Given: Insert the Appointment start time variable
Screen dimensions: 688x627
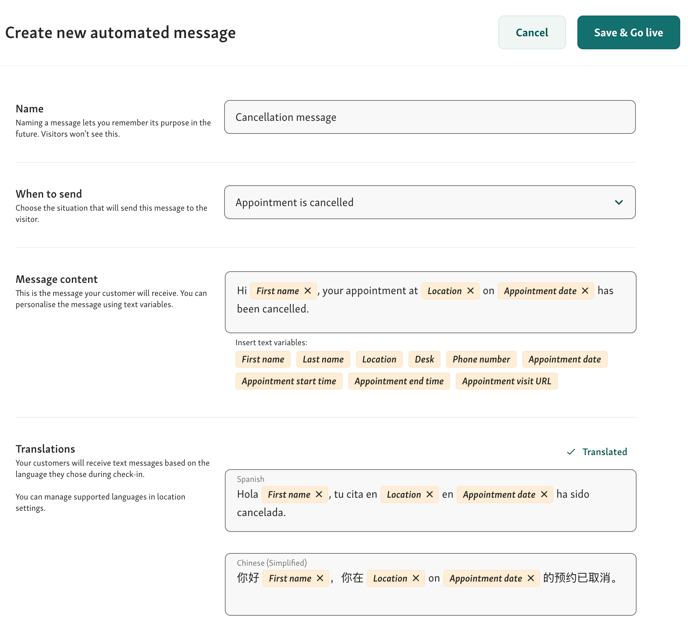Looking at the screenshot, I should 289,381.
